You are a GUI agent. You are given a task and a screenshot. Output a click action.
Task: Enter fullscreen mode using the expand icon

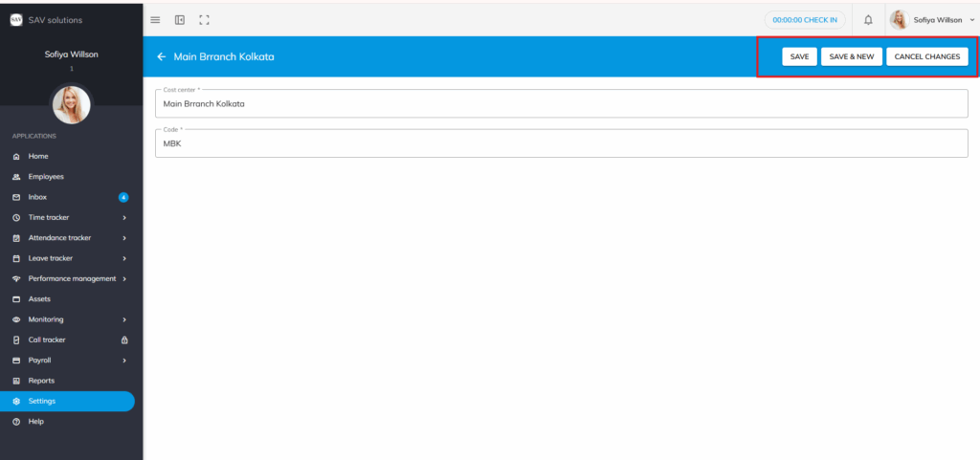tap(204, 20)
